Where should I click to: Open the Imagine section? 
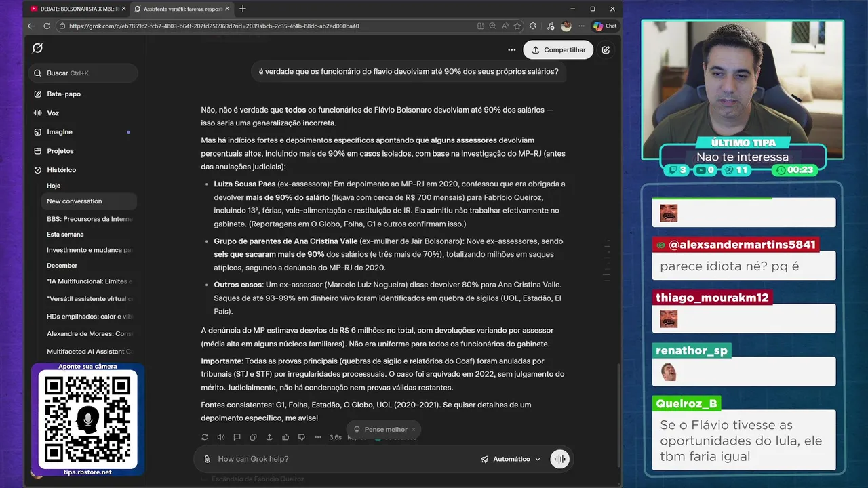coord(60,132)
